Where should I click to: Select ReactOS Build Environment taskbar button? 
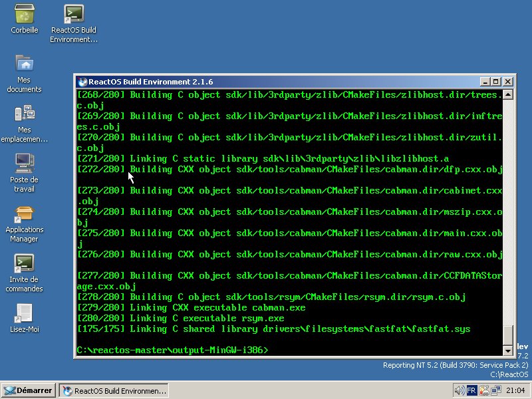tap(114, 391)
